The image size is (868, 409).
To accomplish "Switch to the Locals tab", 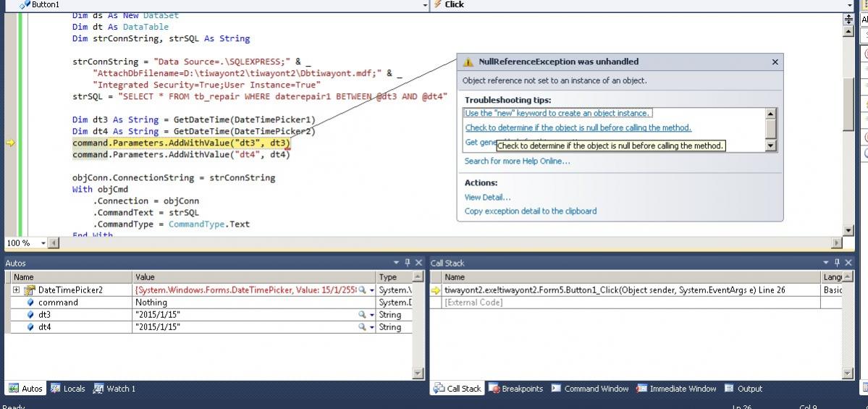I will pyautogui.click(x=67, y=389).
